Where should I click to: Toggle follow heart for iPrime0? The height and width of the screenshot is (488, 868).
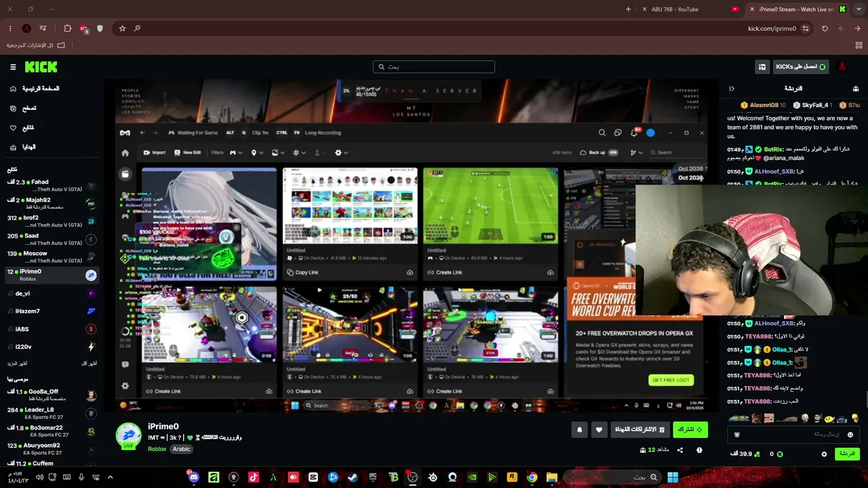pos(599,430)
